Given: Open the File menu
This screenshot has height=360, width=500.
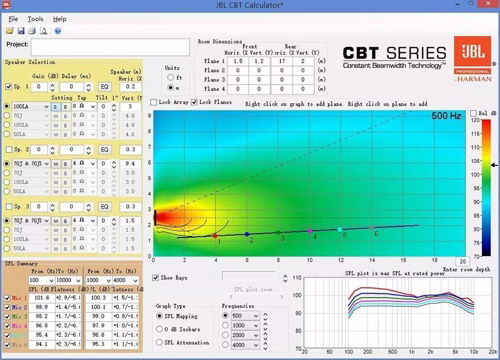Looking at the screenshot, I should tap(13, 19).
